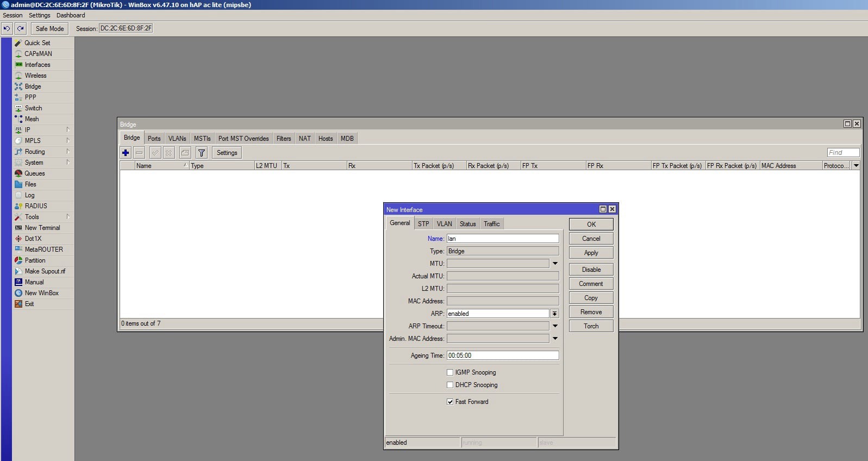The image size is (868, 461).
Task: Open the Settings menu in menu bar
Action: [39, 15]
